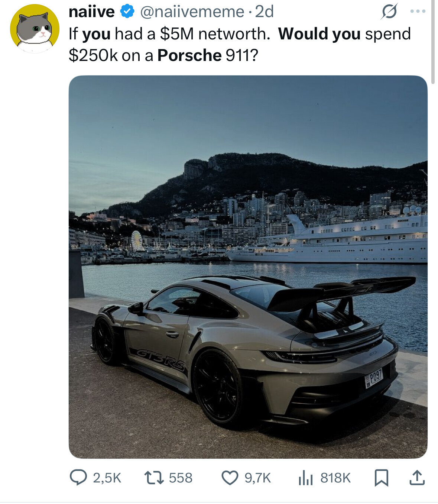Repost the tweet via retweet arrows

154,478
